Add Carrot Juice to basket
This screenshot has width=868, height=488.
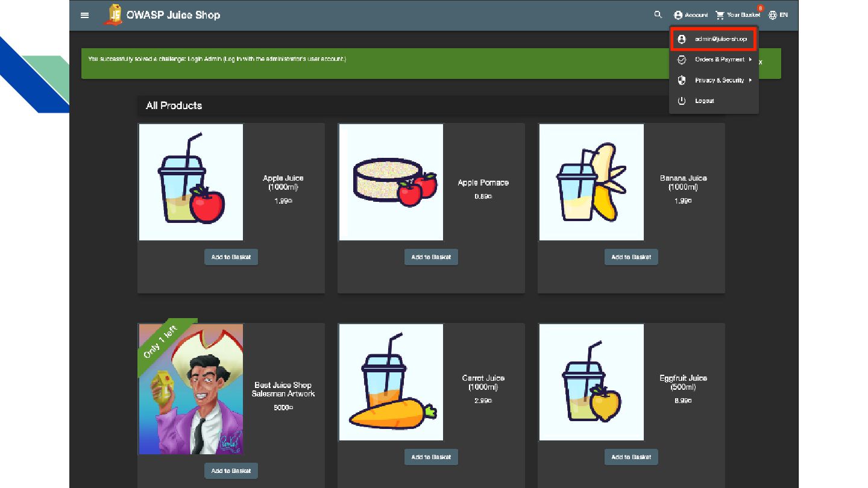coord(431,457)
